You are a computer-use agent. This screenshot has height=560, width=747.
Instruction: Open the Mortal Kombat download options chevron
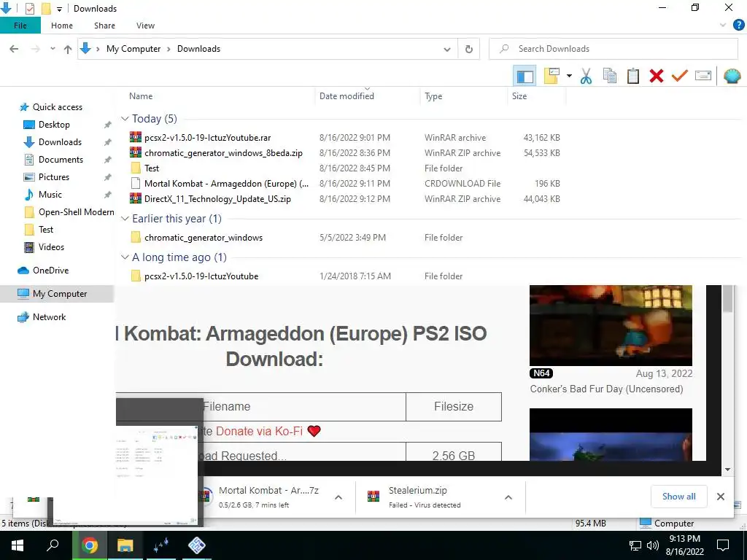coord(338,497)
